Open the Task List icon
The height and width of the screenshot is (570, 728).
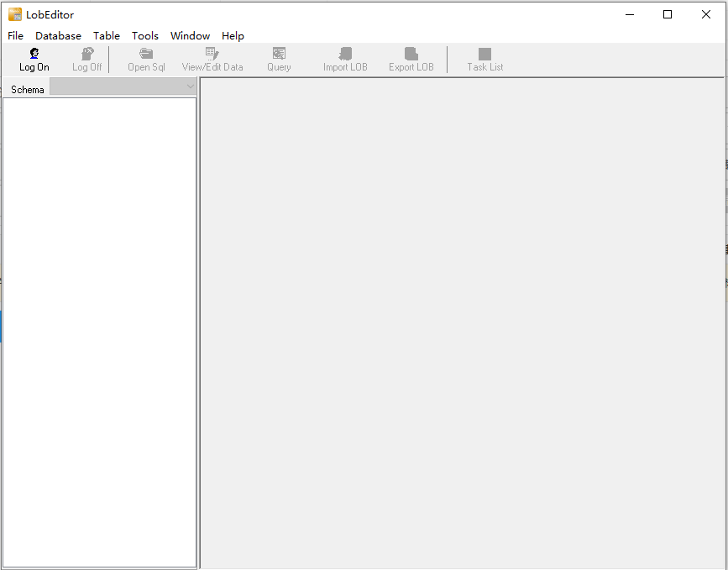click(x=484, y=54)
